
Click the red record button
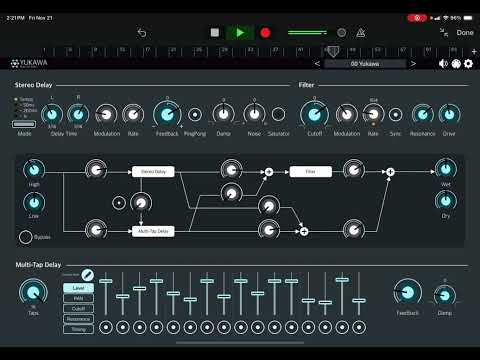(x=265, y=33)
